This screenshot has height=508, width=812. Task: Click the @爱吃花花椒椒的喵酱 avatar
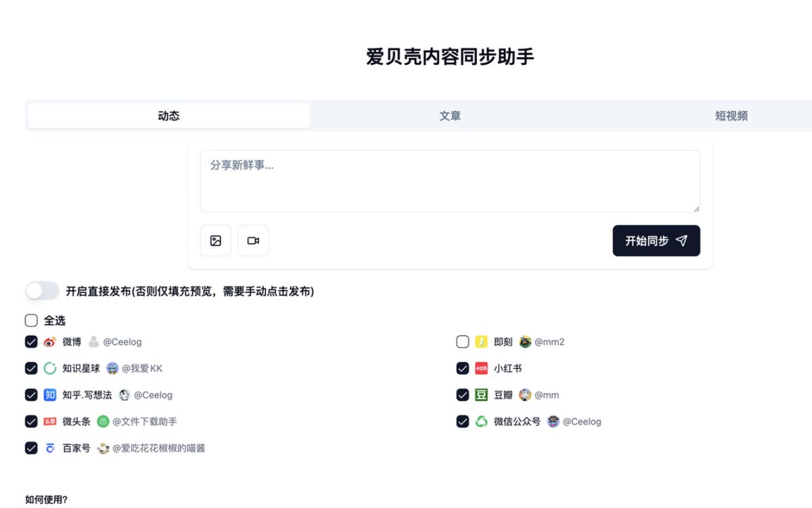click(x=103, y=448)
